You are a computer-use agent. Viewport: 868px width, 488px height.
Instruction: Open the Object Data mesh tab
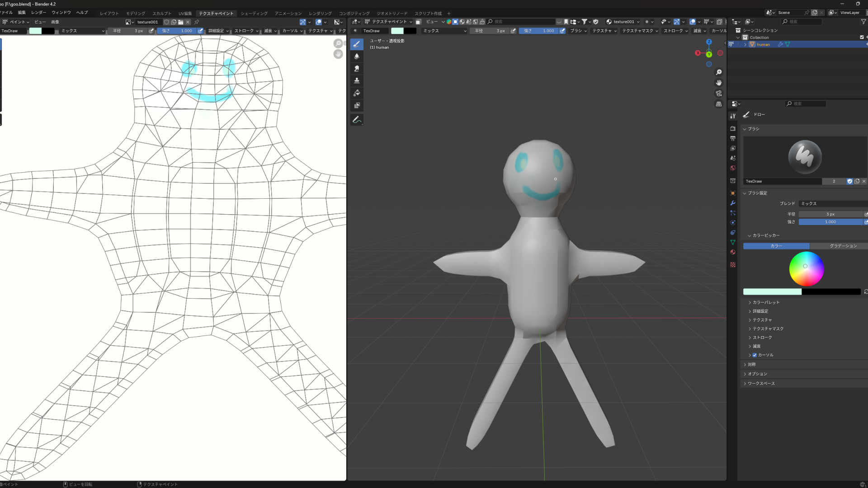coord(733,243)
